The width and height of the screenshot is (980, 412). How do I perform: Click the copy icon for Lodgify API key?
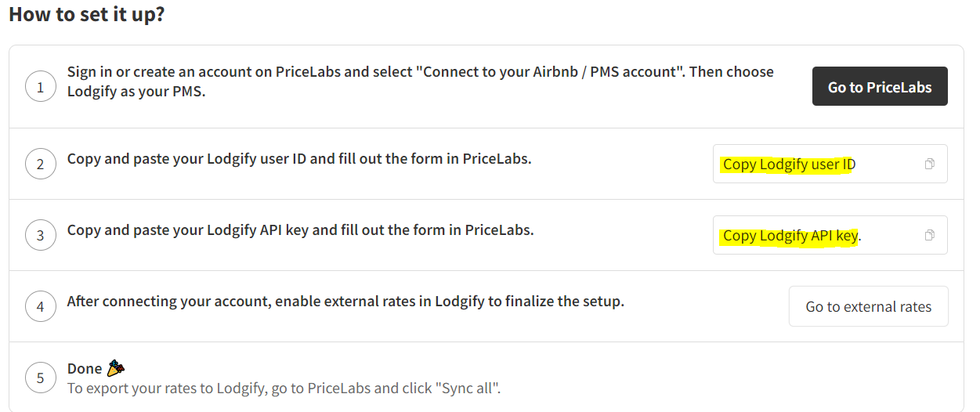929,235
